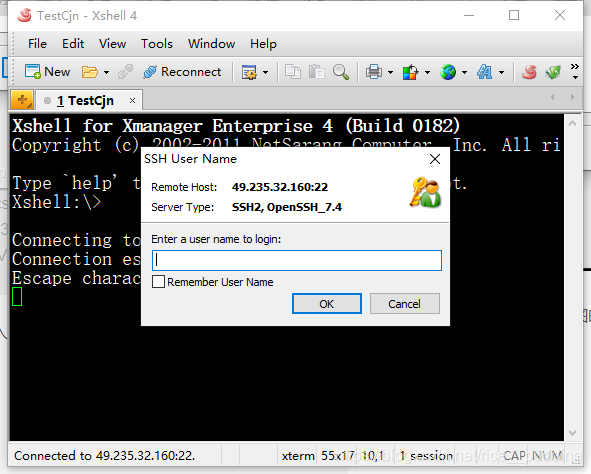This screenshot has width=591, height=474.
Task: Click the New session toolbar button
Action: pos(47,72)
